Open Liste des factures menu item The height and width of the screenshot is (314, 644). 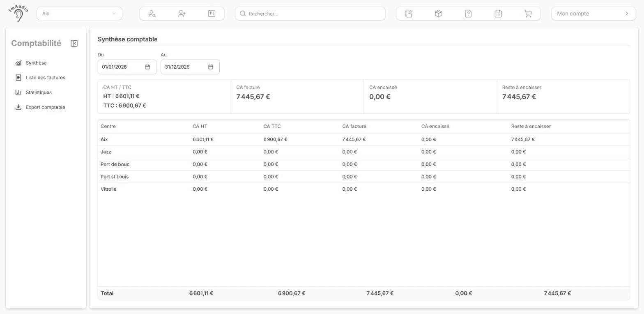pos(46,78)
